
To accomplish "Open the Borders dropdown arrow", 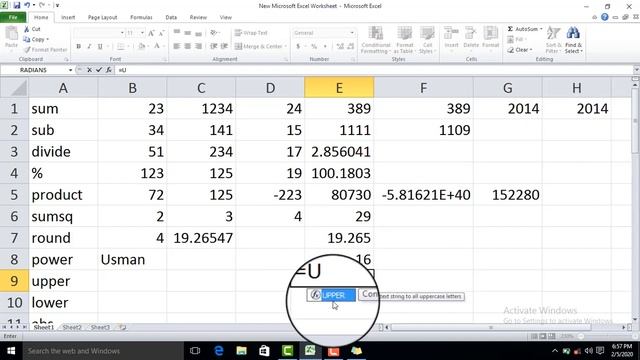I will coord(128,47).
